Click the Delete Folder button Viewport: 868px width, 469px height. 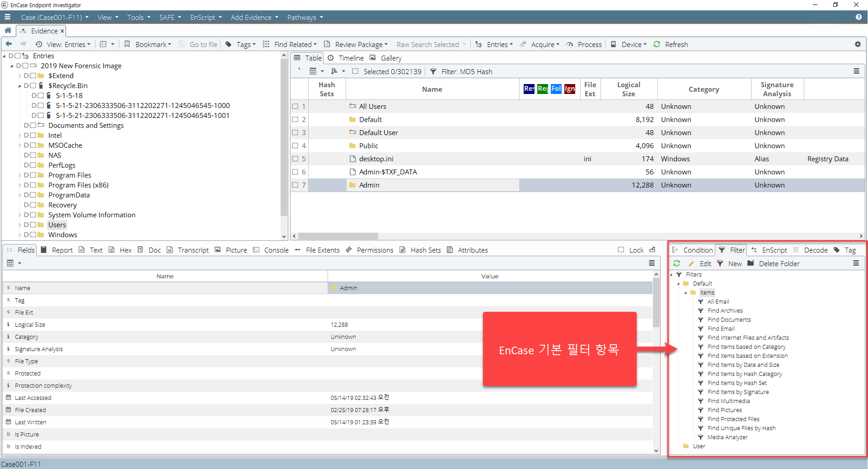click(774, 263)
